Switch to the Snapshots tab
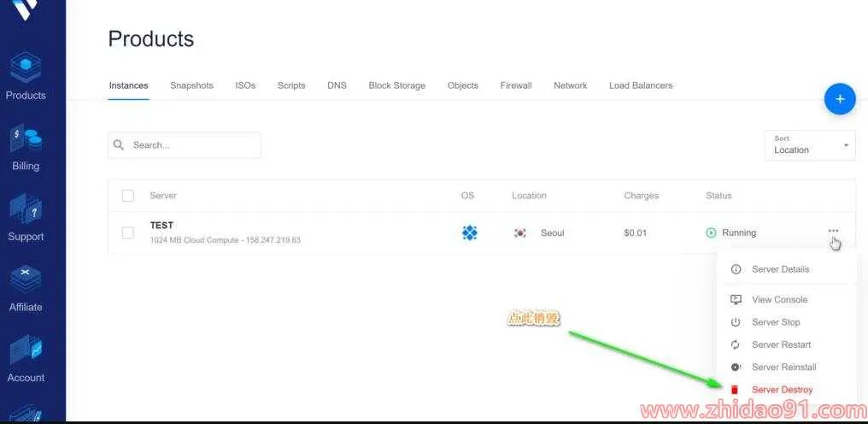This screenshot has height=424, width=868. point(191,85)
